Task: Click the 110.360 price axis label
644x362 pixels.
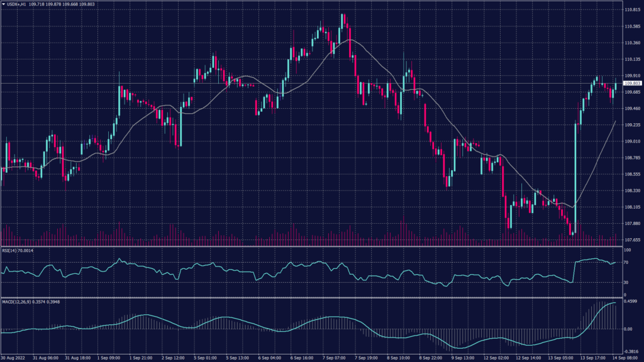Action: click(x=631, y=43)
